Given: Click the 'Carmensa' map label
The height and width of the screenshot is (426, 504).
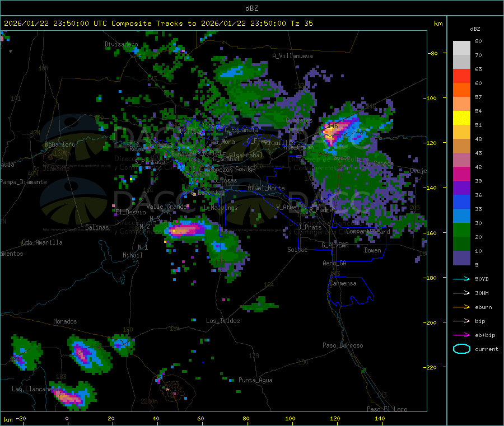Looking at the screenshot, I should coord(343,283).
